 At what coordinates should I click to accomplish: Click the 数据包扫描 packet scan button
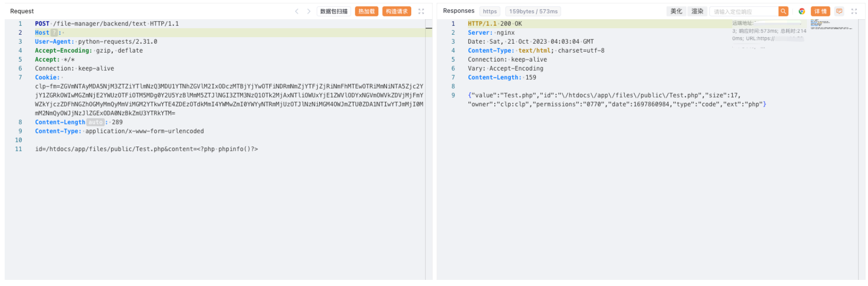(x=334, y=11)
